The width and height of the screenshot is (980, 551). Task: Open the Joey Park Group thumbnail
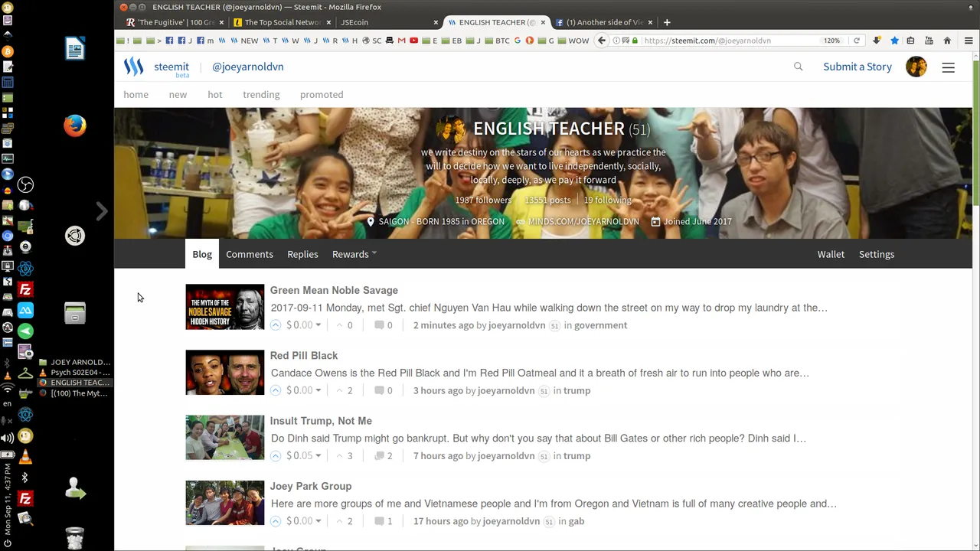(x=225, y=503)
